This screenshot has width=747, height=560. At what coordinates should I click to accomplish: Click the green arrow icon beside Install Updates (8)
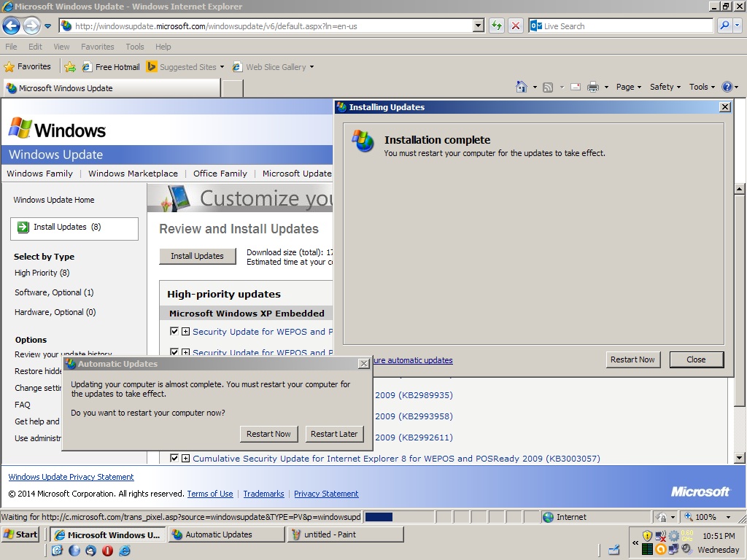pyautogui.click(x=23, y=227)
